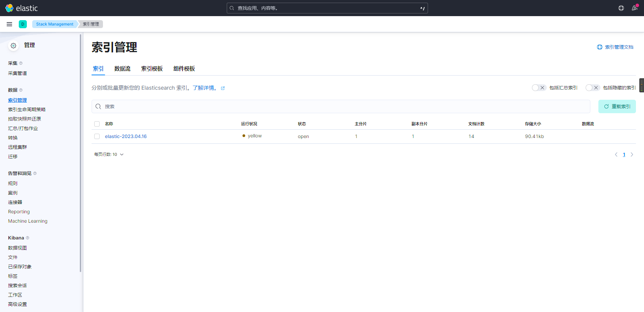Image resolution: width=644 pixels, height=312 pixels.
Task: Click the green D space avatar
Action: pyautogui.click(x=23, y=24)
